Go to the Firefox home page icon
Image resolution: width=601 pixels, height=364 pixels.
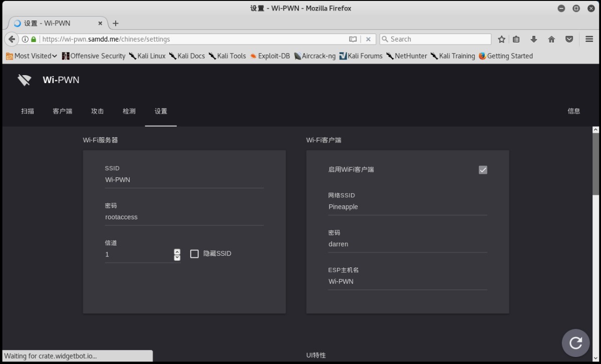click(x=551, y=39)
